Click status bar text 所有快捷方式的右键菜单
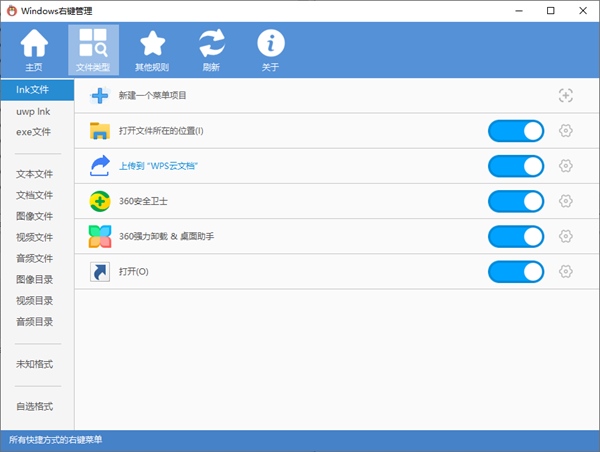The height and width of the screenshot is (452, 600). point(55,440)
